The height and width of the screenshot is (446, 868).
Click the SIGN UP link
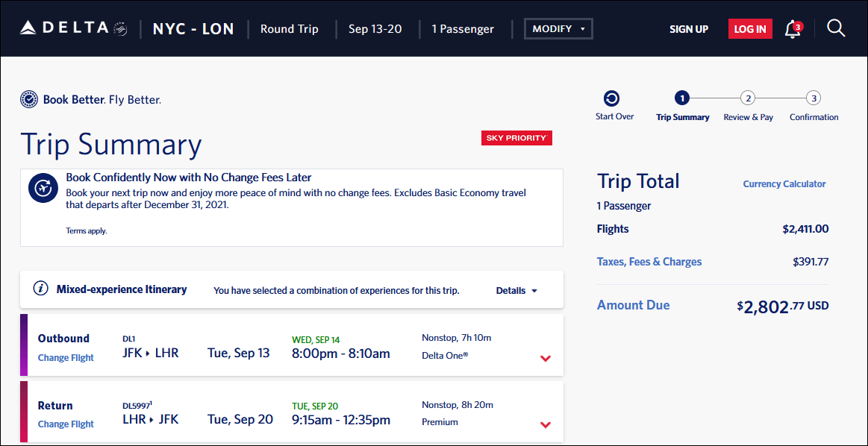[688, 29]
